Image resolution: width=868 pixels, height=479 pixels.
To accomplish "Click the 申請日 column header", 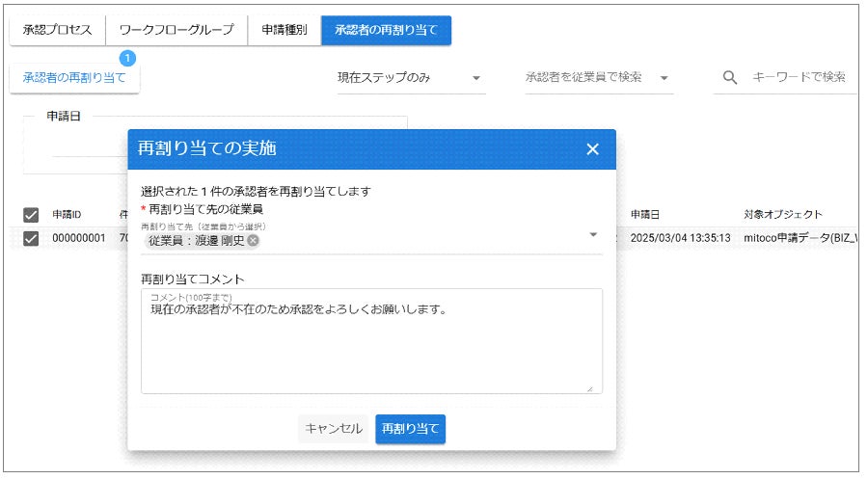I will point(645,215).
